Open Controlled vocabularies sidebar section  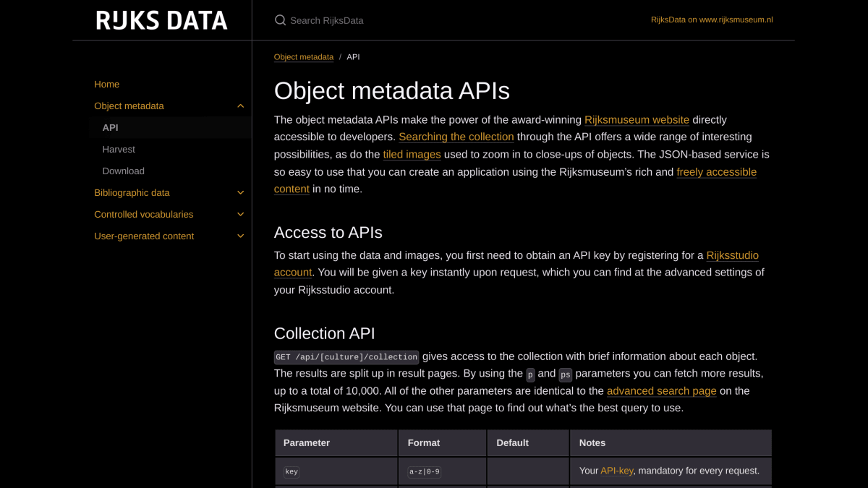(x=143, y=215)
